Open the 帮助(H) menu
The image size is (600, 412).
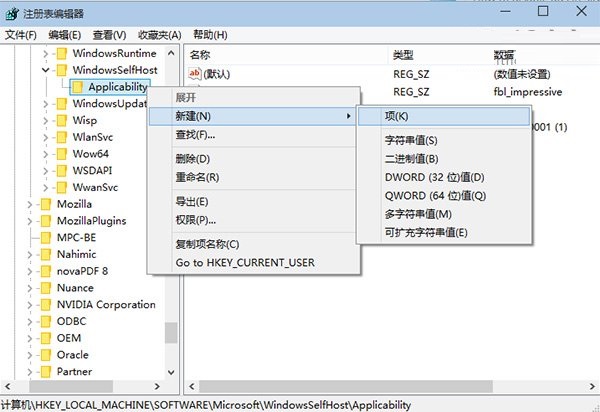pos(210,35)
